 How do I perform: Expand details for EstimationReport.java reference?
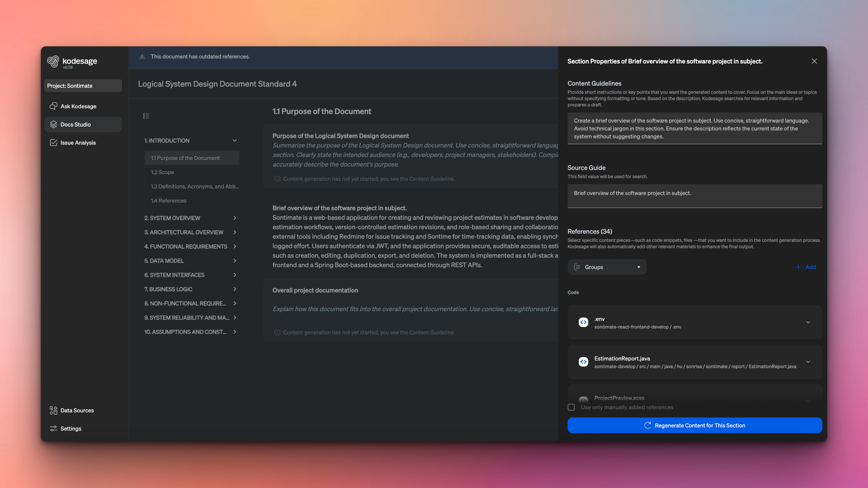(808, 362)
